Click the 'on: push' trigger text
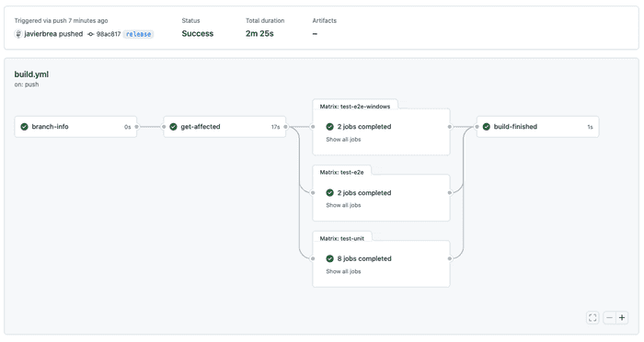This screenshot has width=644, height=342. pos(27,85)
